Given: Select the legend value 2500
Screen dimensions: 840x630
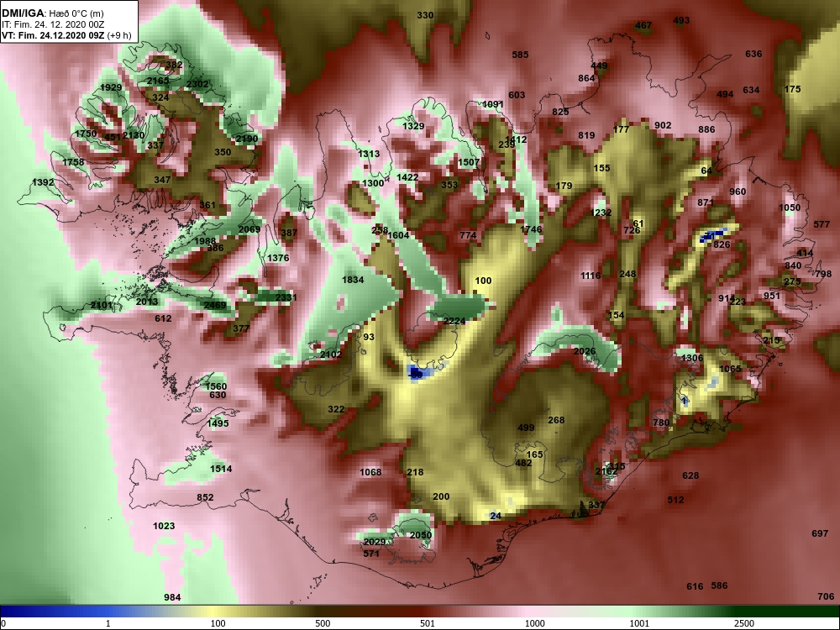Looking at the screenshot, I should coord(743,623).
